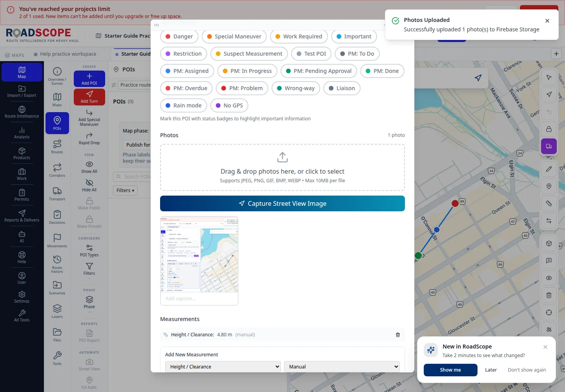
Task: Open the Layers panel icon
Action: coord(57,311)
